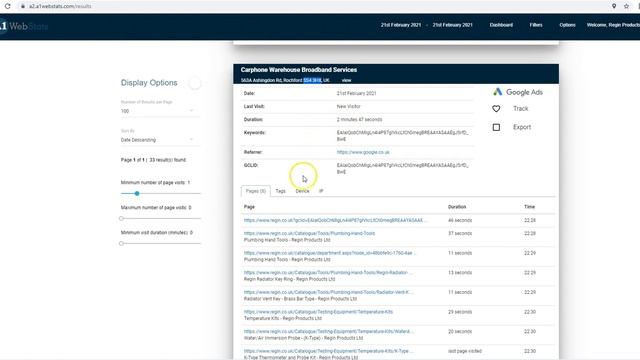Click the 'New Visitor' last visit value

(348, 107)
